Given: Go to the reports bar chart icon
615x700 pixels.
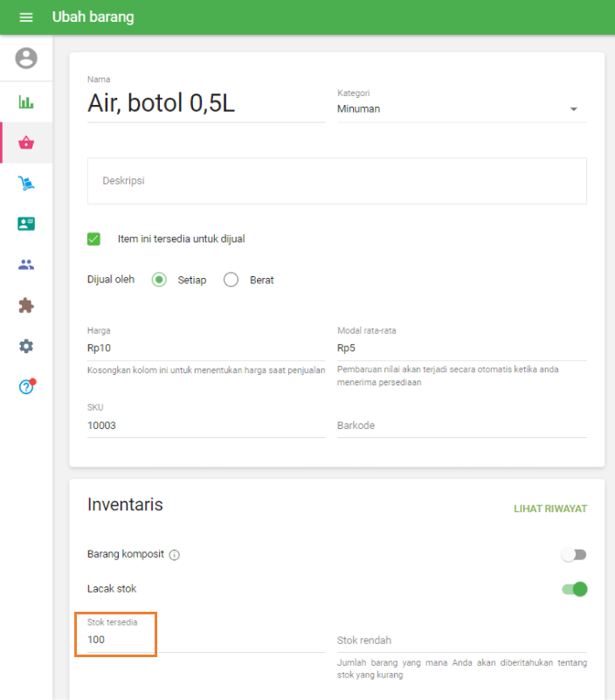Looking at the screenshot, I should [26, 102].
